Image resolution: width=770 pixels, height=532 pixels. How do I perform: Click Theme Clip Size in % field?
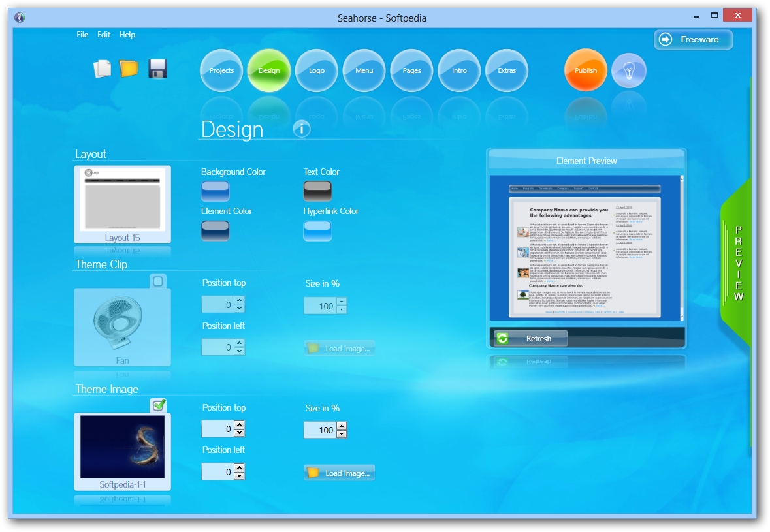(x=321, y=305)
